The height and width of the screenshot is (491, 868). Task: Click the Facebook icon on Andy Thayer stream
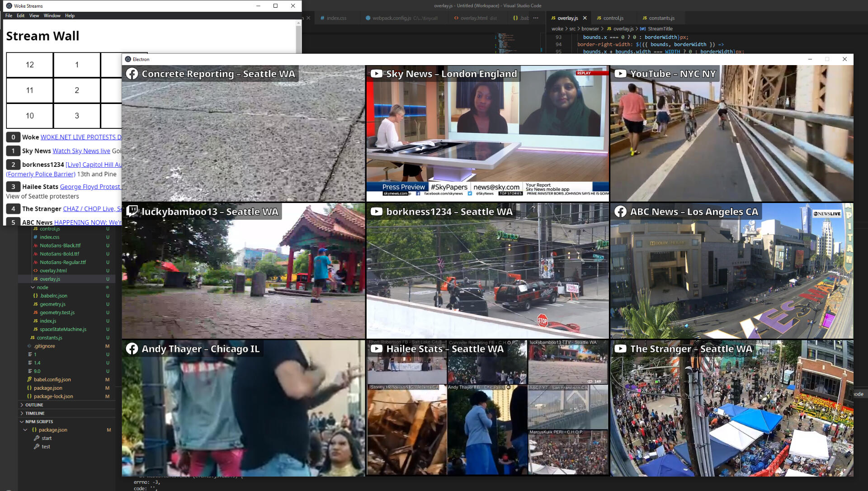click(132, 349)
